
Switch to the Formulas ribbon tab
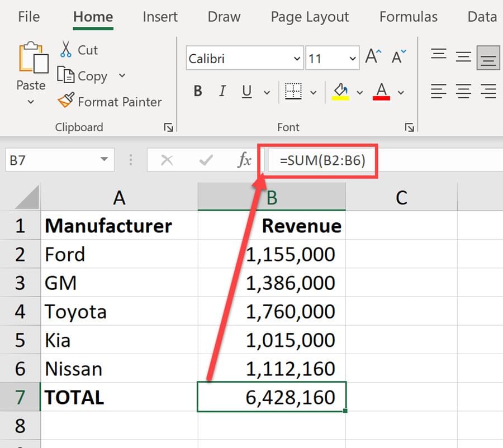408,17
